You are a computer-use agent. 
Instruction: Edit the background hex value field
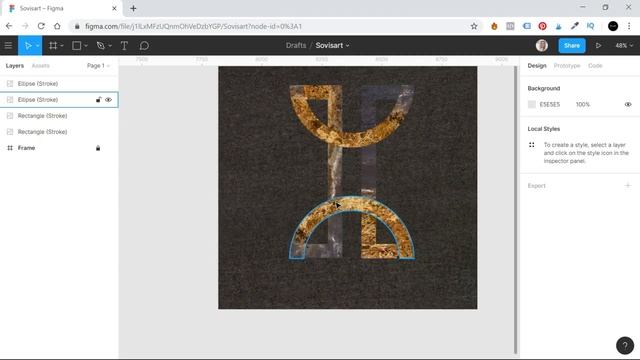[x=550, y=104]
